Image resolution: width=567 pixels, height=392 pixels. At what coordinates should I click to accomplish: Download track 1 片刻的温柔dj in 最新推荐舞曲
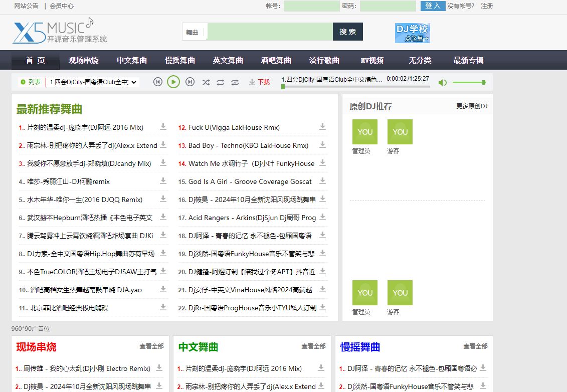tap(163, 126)
